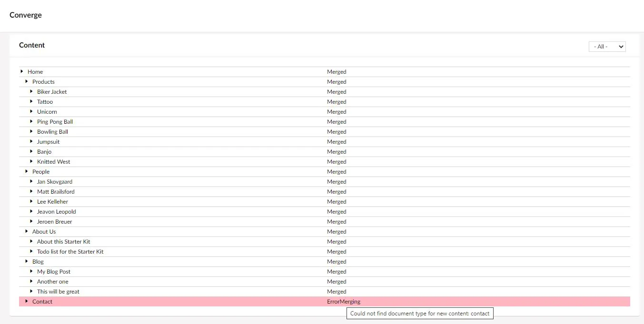Select the Ping Pong Ball item

[x=55, y=122]
